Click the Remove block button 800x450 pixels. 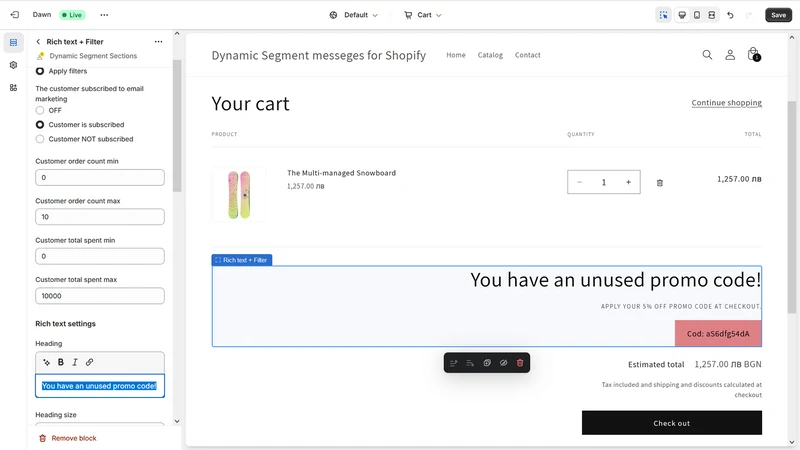pos(67,438)
